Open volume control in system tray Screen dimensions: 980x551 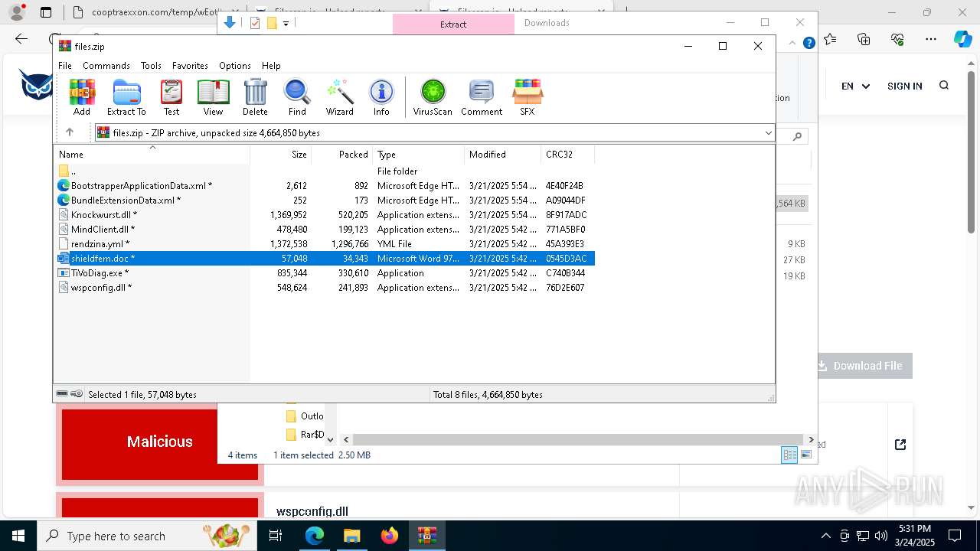[x=881, y=536]
